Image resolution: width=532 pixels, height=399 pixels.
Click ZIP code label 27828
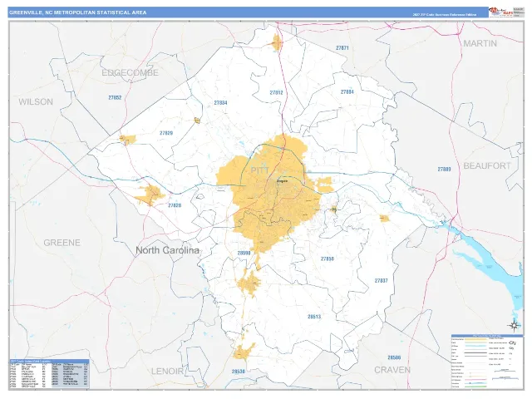click(x=175, y=205)
